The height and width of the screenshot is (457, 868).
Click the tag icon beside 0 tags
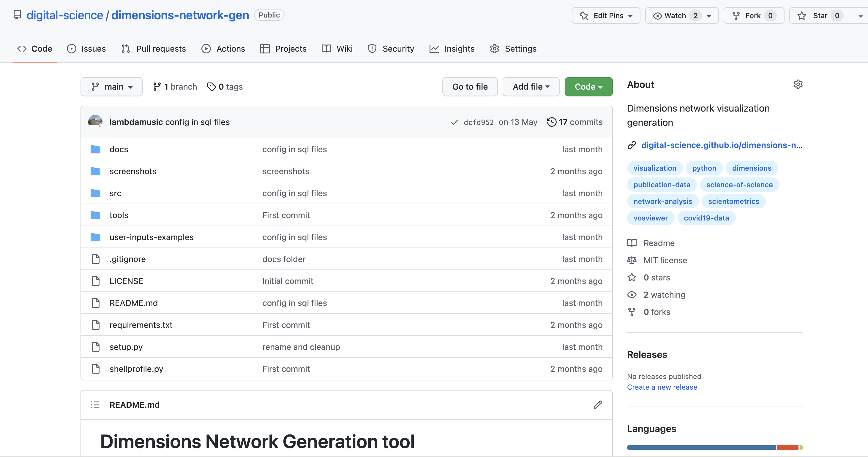pos(211,87)
